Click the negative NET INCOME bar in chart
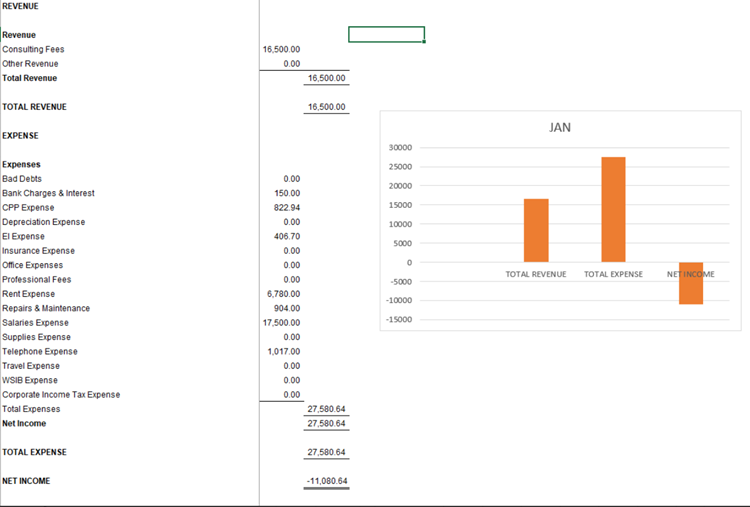Image resolution: width=750 pixels, height=507 pixels. 691,283
